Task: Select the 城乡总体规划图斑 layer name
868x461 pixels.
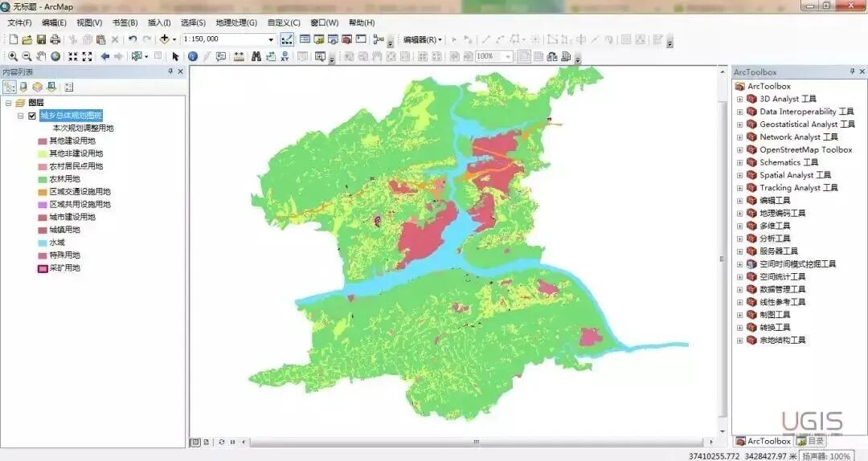Action: 72,116
